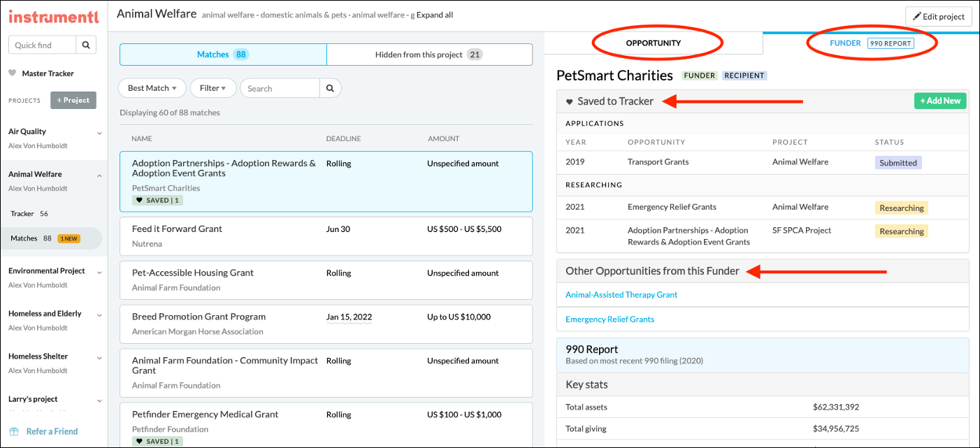
Task: Select the FUNDER 990 REPORT tab
Action: 871,43
